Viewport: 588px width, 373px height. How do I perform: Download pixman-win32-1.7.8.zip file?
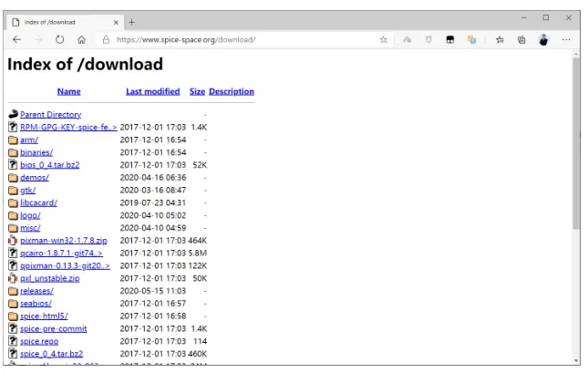coord(64,241)
